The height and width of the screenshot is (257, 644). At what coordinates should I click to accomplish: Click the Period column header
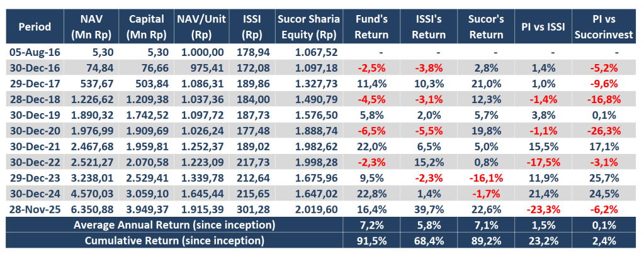[35, 27]
